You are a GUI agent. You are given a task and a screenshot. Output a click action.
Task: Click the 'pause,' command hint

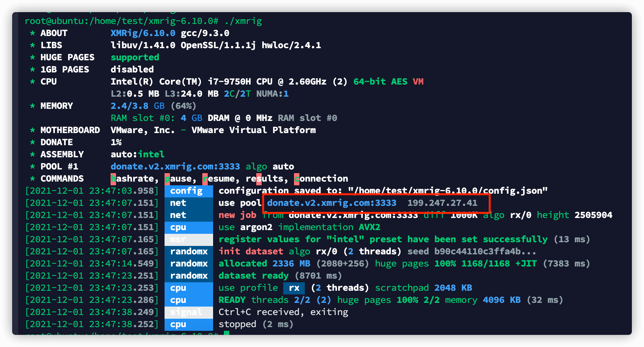(181, 179)
